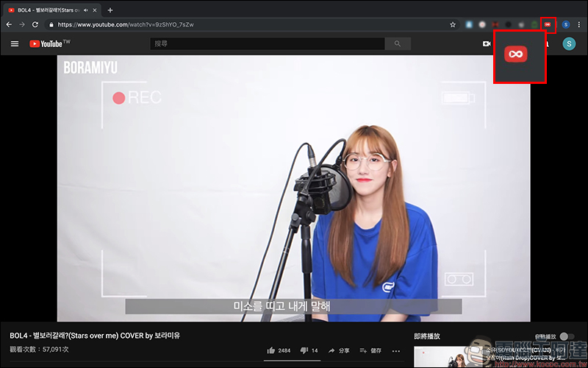Close the BOL4 YouTube browser tab
This screenshot has height=368, width=588.
click(95, 10)
